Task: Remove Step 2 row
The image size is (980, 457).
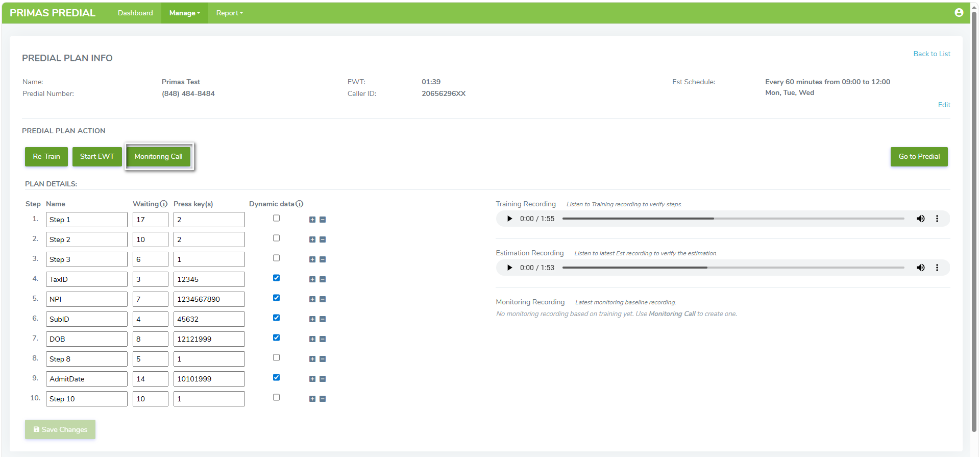Action: pyautogui.click(x=323, y=239)
